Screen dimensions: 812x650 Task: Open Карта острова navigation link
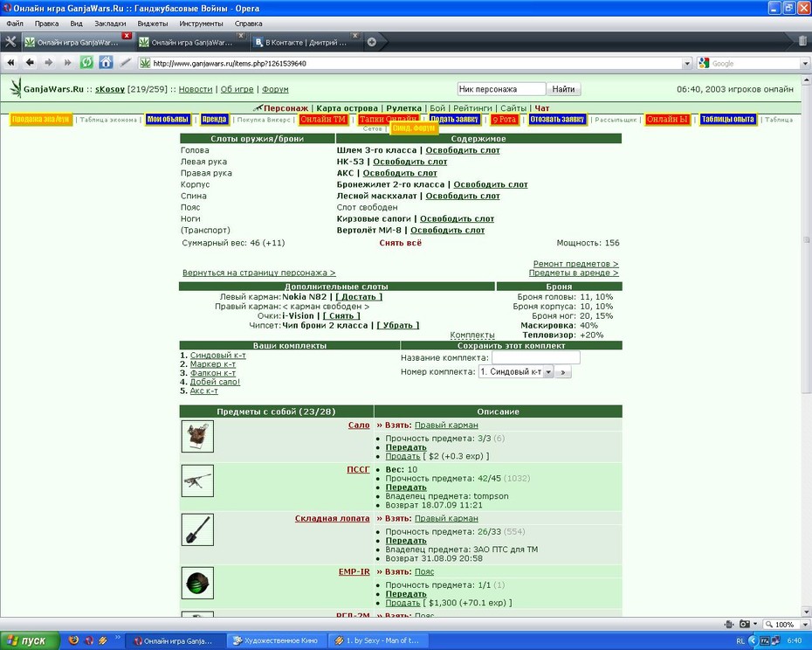347,108
